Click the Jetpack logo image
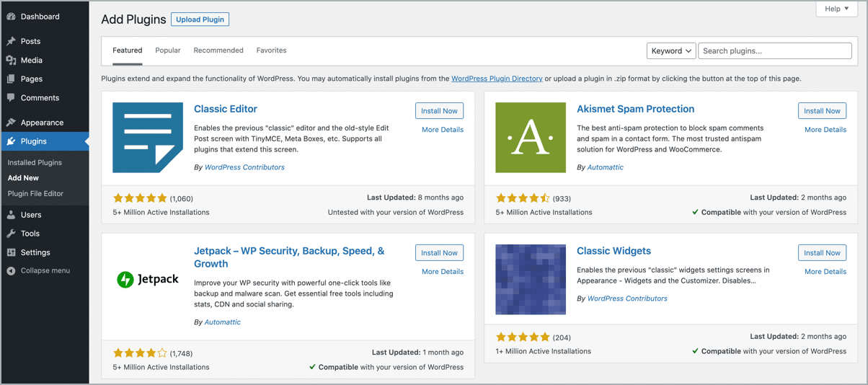Image resolution: width=868 pixels, height=385 pixels. coord(148,280)
